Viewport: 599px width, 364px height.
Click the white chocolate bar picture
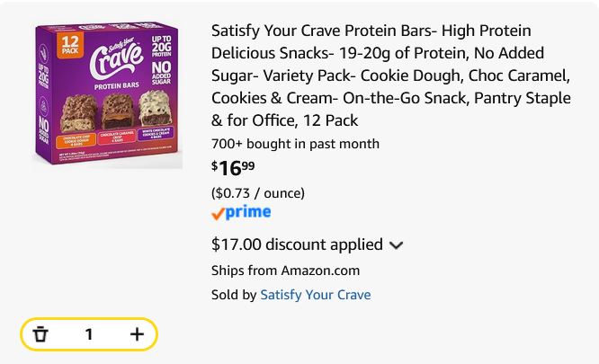coord(155,109)
